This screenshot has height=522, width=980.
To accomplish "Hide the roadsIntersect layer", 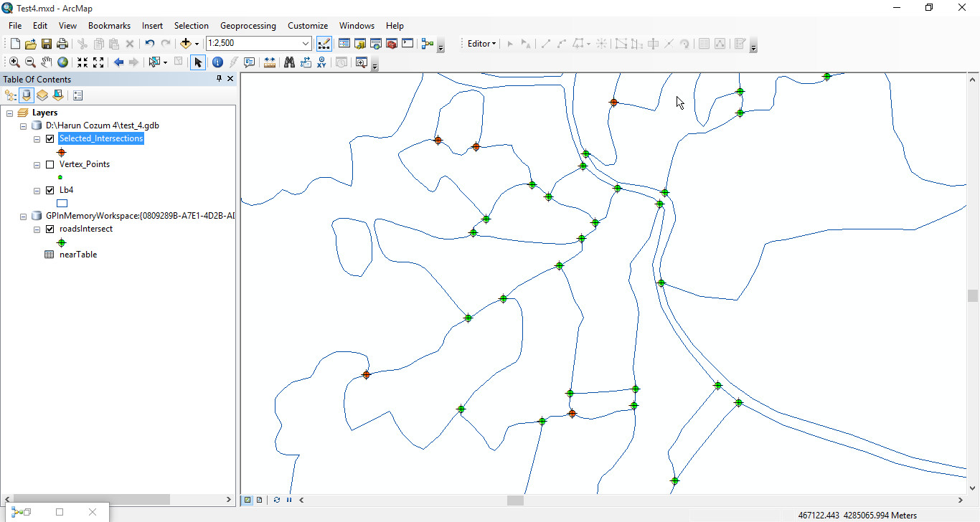I will tap(50, 229).
